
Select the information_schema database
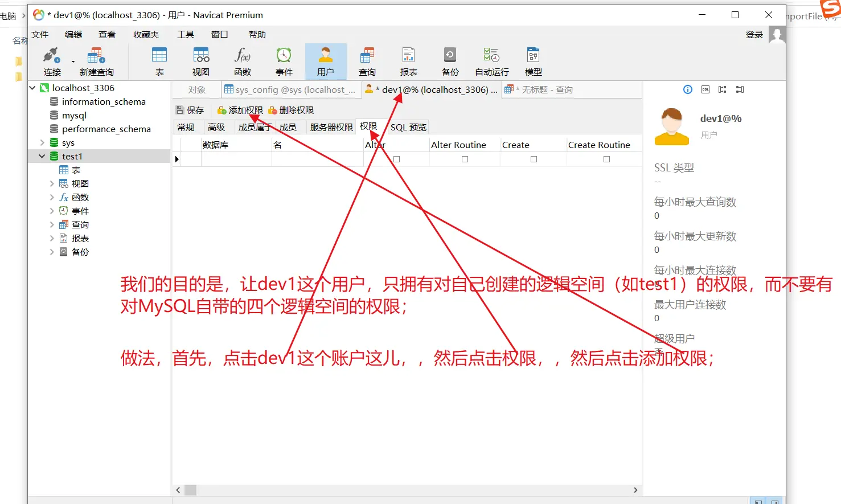click(104, 101)
